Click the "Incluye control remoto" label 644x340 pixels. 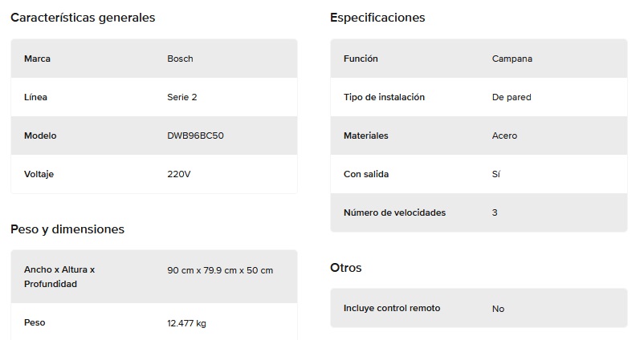click(x=392, y=308)
